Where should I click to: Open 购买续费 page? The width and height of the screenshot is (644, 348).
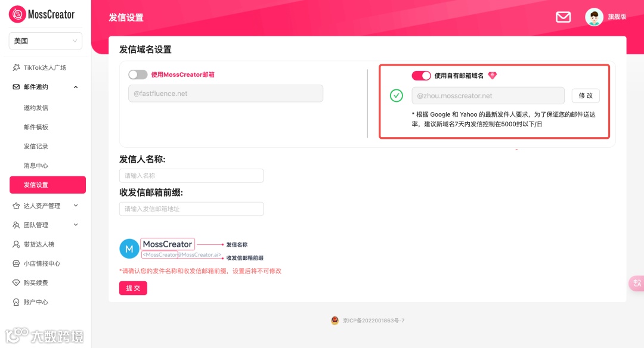(x=36, y=282)
